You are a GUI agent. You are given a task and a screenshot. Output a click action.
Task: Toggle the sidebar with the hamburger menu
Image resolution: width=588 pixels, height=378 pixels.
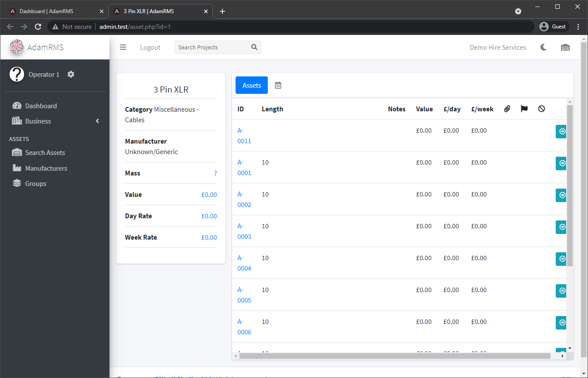(123, 47)
